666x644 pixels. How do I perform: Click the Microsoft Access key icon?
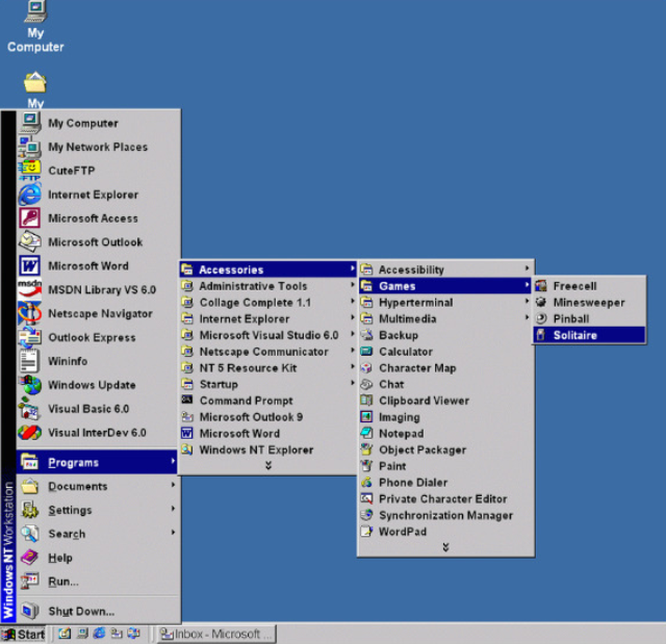click(x=29, y=218)
